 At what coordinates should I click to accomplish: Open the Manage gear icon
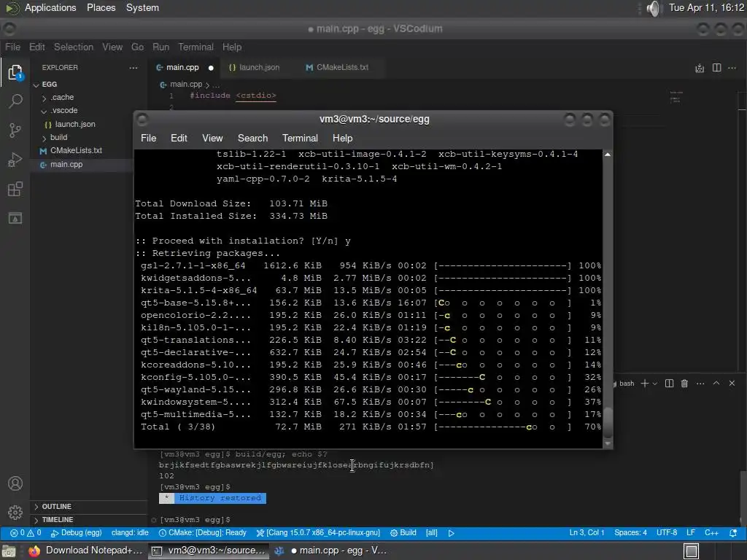pos(15,513)
